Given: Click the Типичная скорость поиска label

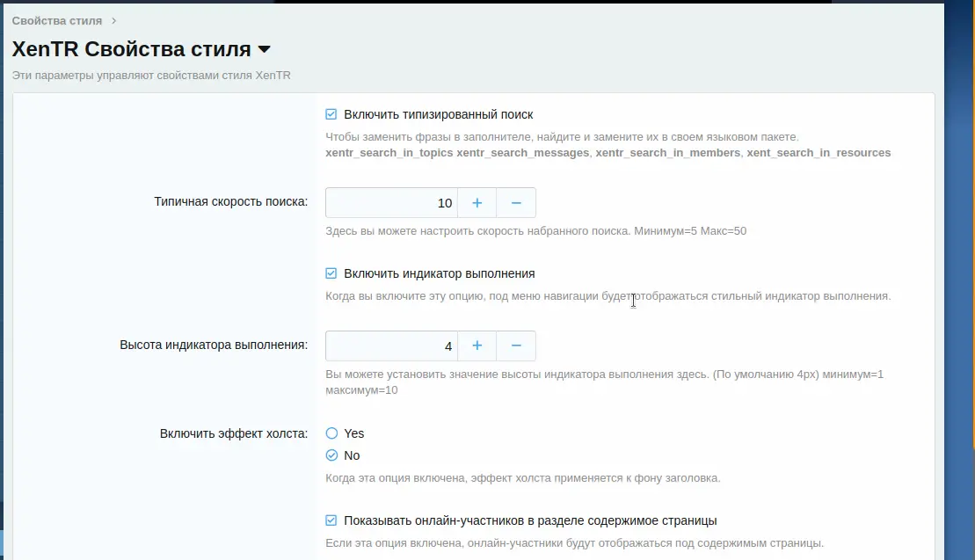Looking at the screenshot, I should [230, 201].
